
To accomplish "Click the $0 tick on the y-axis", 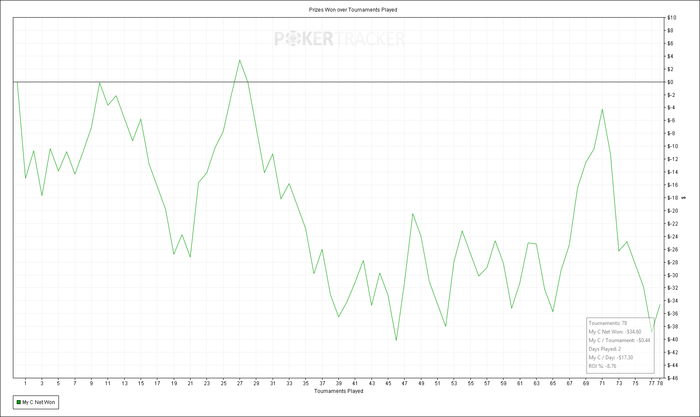I will tap(670, 82).
